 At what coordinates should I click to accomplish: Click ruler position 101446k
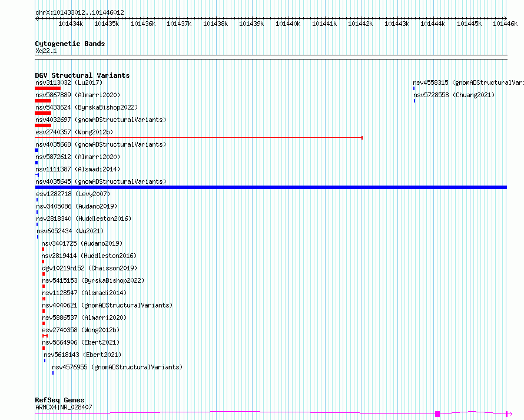pyautogui.click(x=505, y=24)
